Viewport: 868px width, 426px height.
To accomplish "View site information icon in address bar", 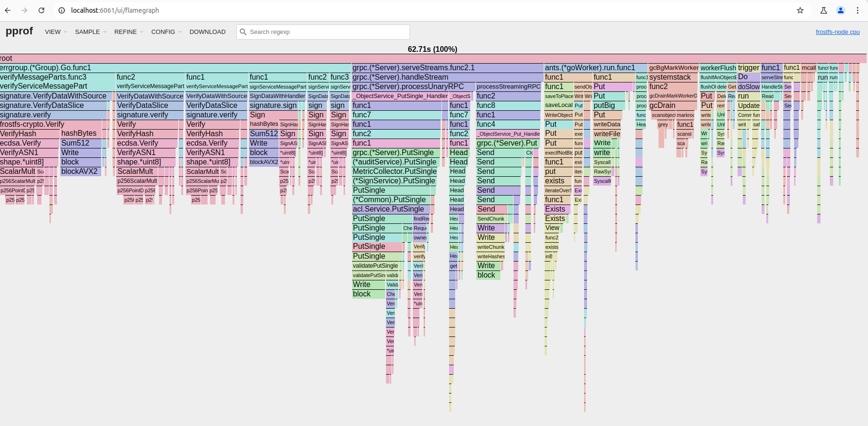I will pos(62,10).
